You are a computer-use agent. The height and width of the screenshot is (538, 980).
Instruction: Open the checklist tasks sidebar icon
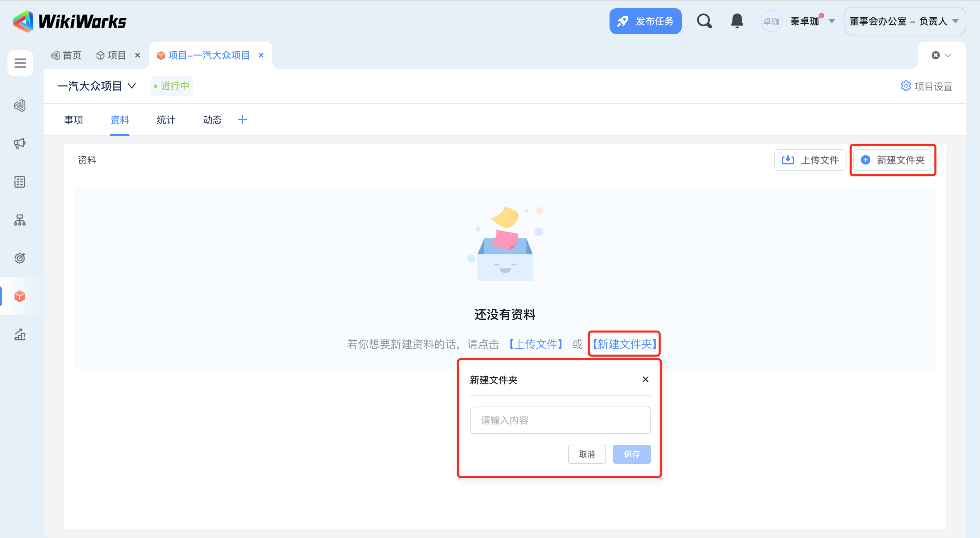click(x=20, y=182)
